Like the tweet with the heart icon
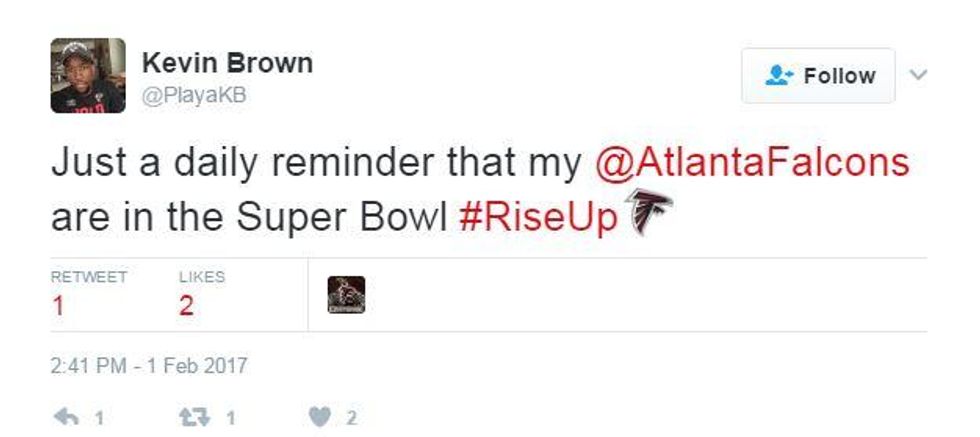 point(320,418)
